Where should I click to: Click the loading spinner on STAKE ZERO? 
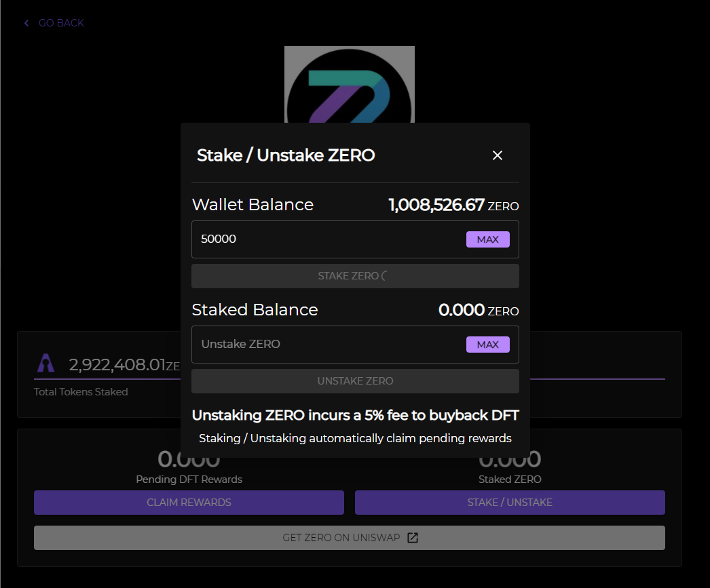[x=385, y=276]
